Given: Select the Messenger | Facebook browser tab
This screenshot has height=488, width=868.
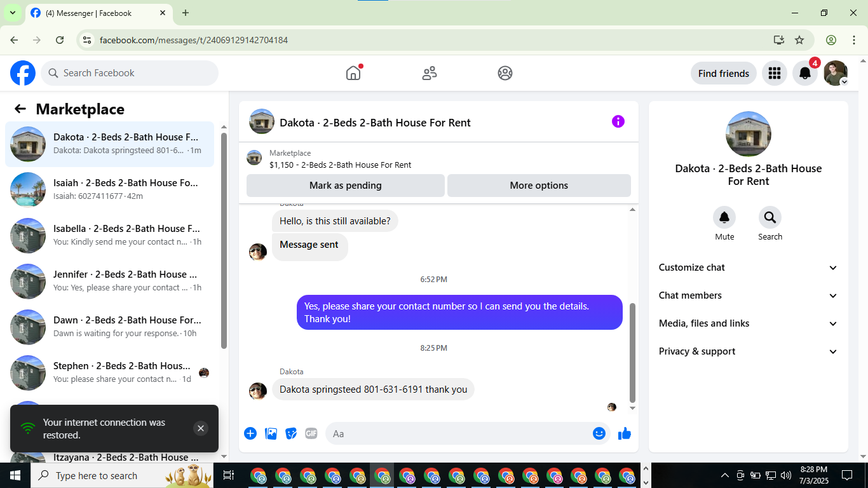Looking at the screenshot, I should [x=98, y=13].
